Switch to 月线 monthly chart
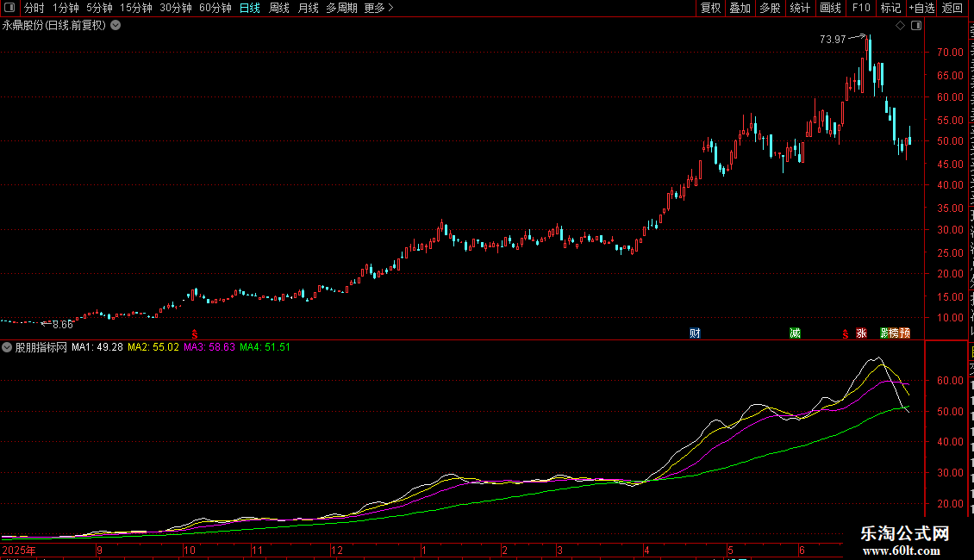The width and height of the screenshot is (974, 560). (x=308, y=8)
